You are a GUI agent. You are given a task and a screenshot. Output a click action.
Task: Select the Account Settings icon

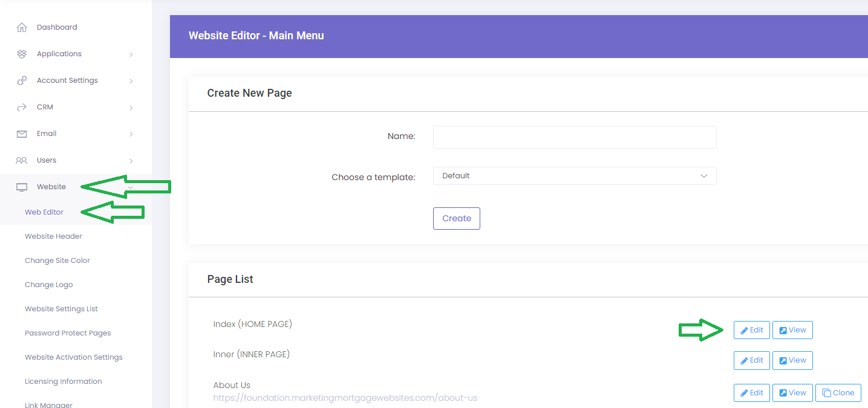21,80
